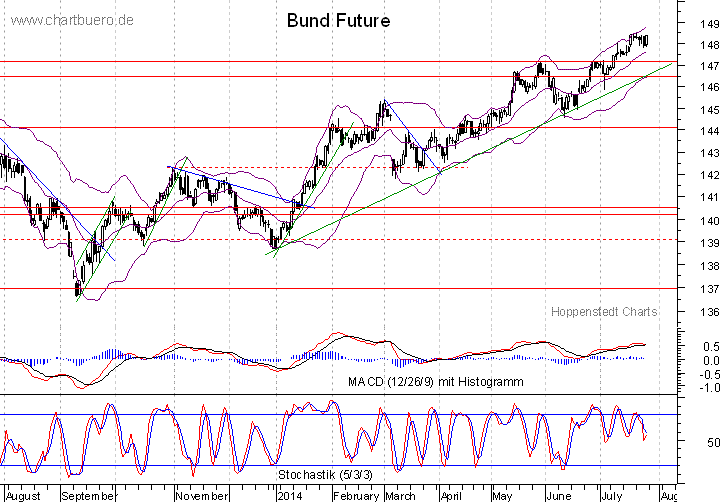Open the www.chartbuero.de website link

pos(75,20)
